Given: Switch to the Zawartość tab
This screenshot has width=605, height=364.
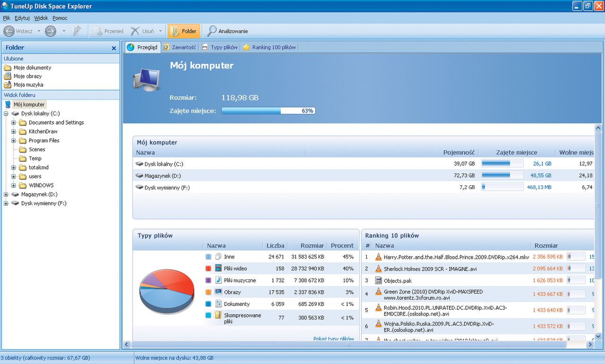Looking at the screenshot, I should pyautogui.click(x=180, y=47).
